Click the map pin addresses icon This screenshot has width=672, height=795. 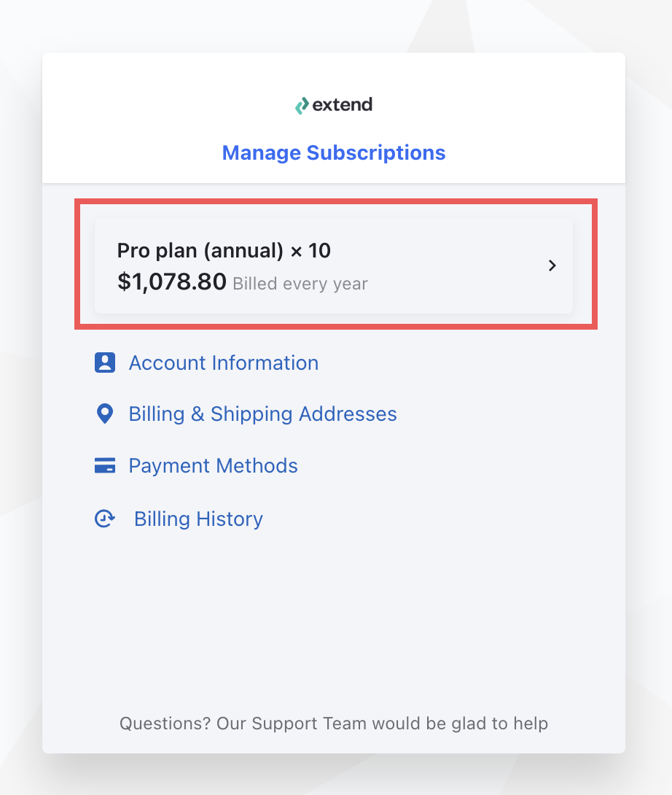pos(105,414)
